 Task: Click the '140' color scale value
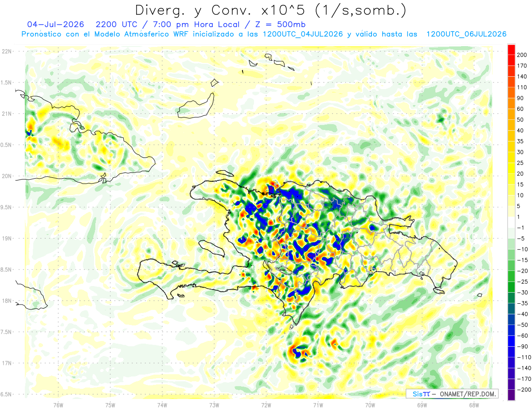click(x=522, y=77)
